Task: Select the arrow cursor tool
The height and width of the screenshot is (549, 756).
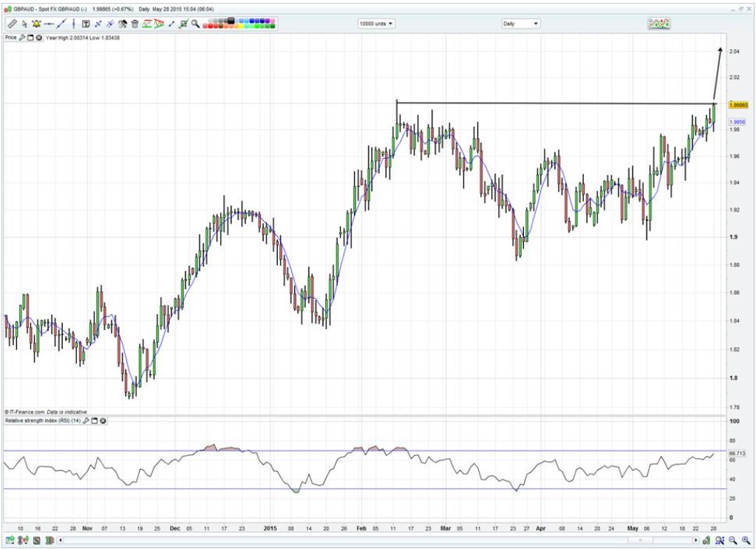Action: (x=24, y=24)
